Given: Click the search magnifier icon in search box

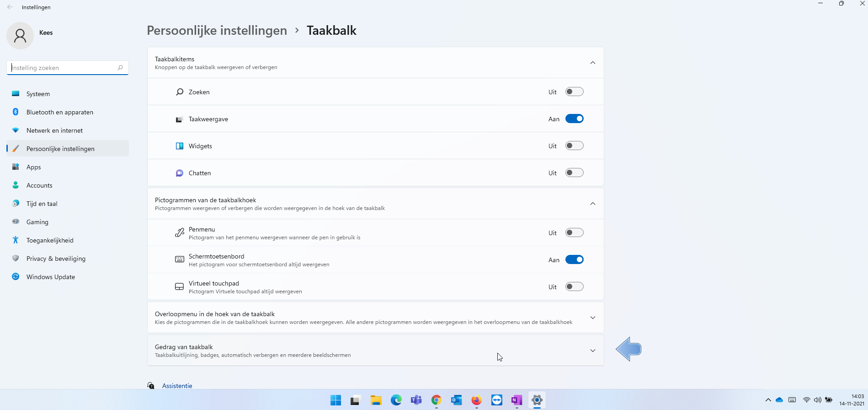Looking at the screenshot, I should pos(120,68).
